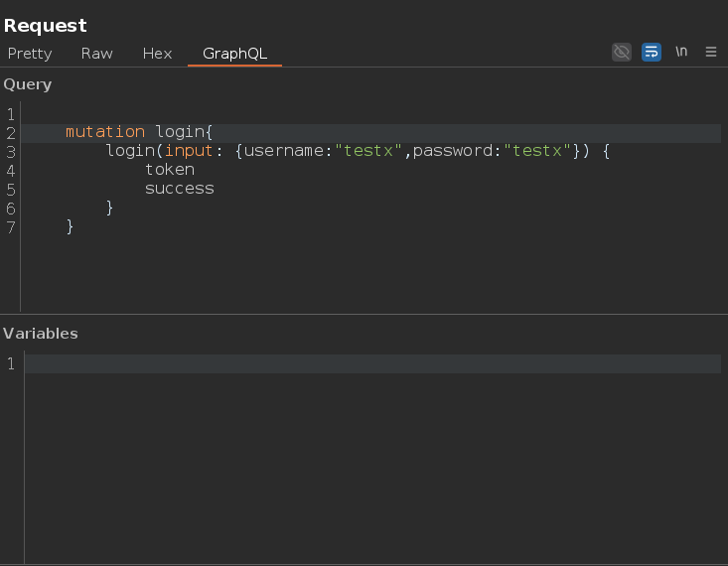728x566 pixels.
Task: Click the orange input argument keyword
Action: [189, 151]
